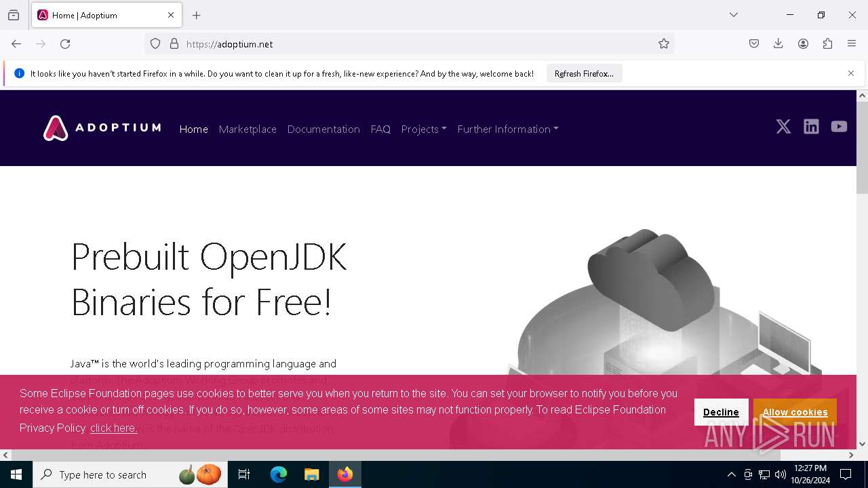Open the Firefox hamburger menu
868x488 pixels.
(852, 43)
